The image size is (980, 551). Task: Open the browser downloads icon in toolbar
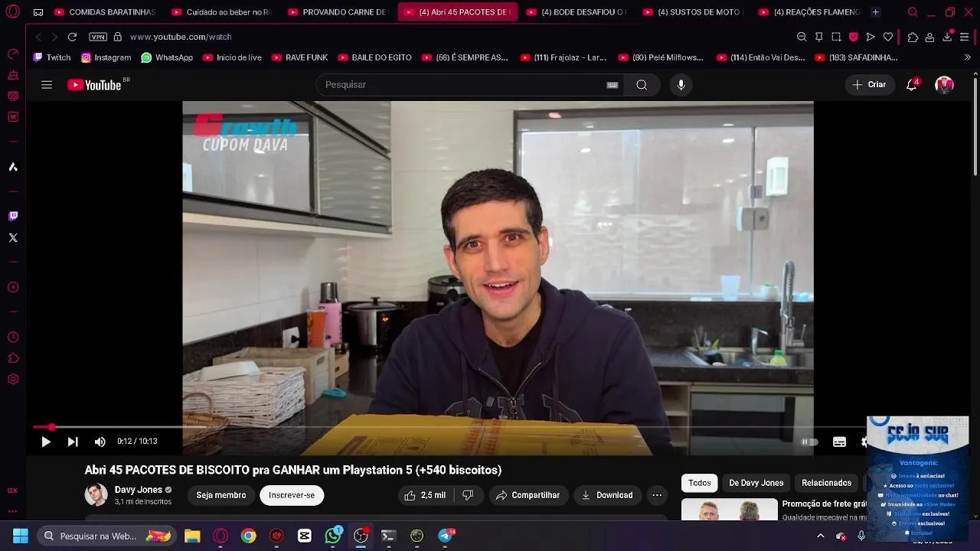point(947,37)
